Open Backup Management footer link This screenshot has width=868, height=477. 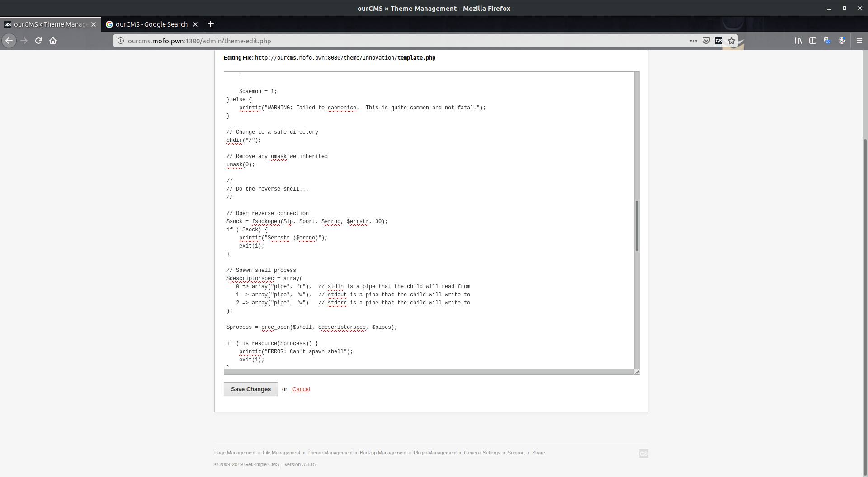point(383,453)
